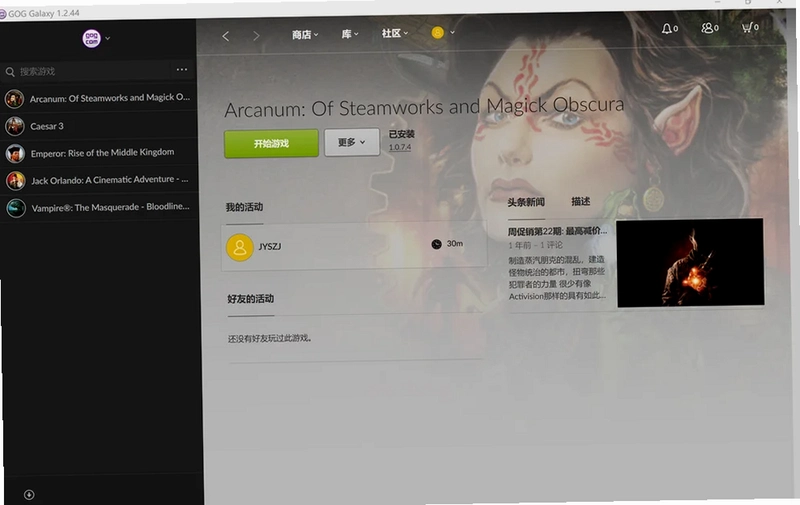Open the 周促销第22期 news headline
Screen dimensions: 800x505
pos(557,232)
